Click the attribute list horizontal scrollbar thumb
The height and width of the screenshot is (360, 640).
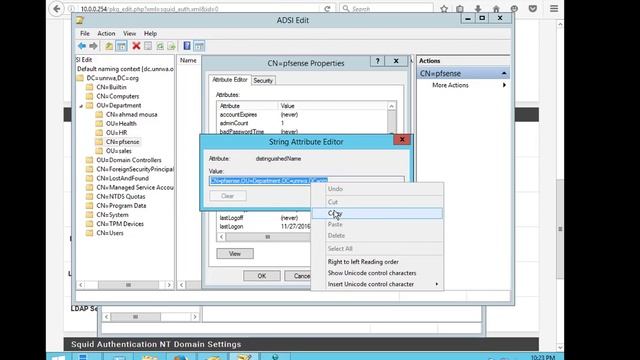[268, 237]
